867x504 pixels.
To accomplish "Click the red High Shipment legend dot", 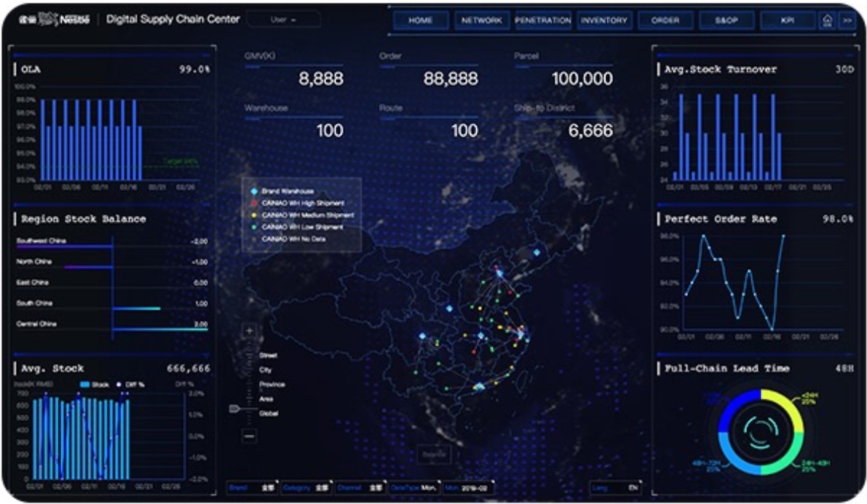I will tap(254, 204).
